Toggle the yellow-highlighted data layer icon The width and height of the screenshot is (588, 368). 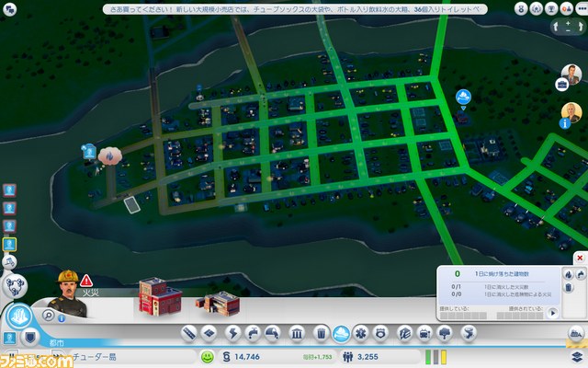tap(9, 244)
